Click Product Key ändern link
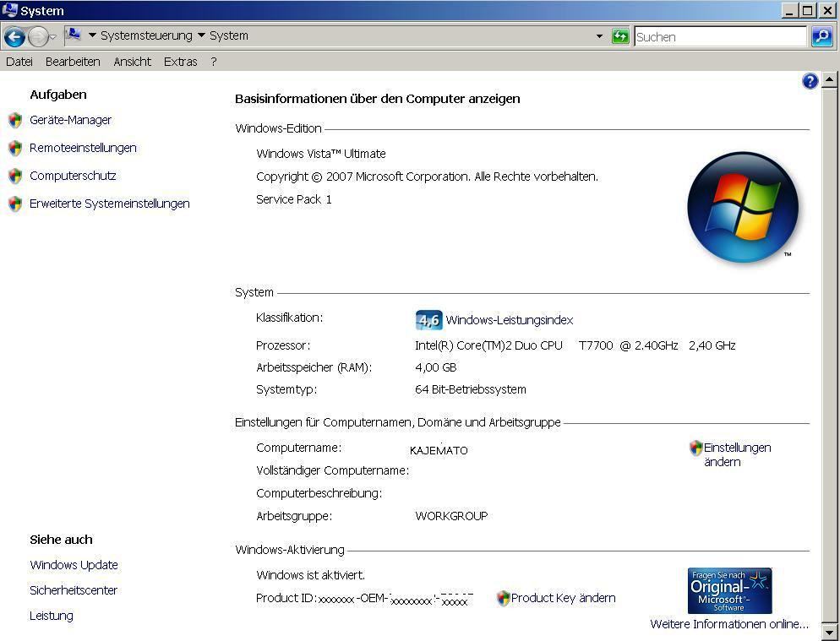The width and height of the screenshot is (840, 641). click(563, 598)
